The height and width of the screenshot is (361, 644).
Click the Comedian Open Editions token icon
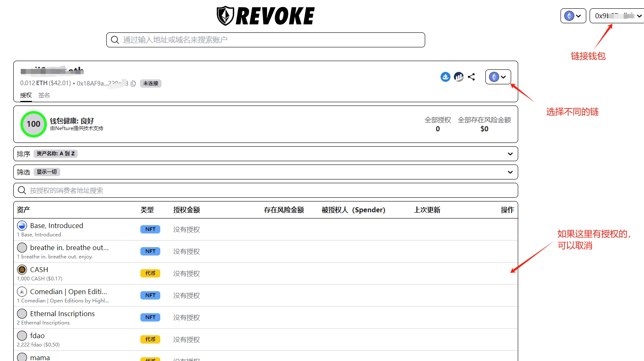22,292
